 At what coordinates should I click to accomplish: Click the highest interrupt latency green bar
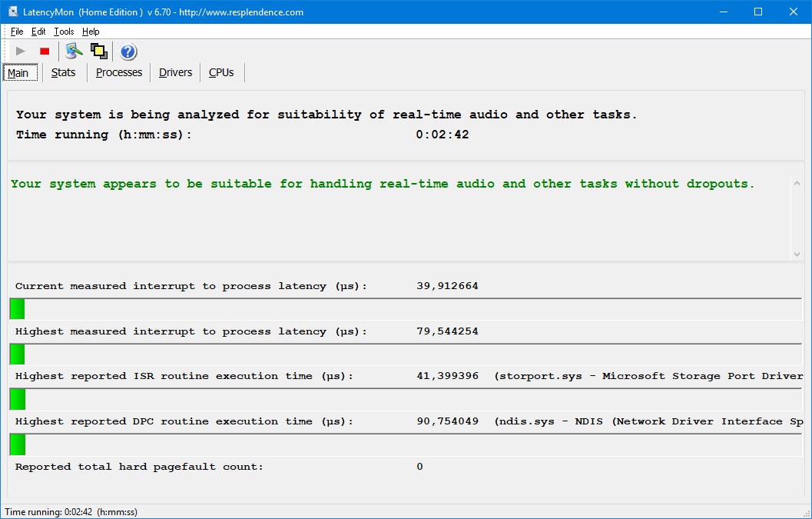click(17, 354)
